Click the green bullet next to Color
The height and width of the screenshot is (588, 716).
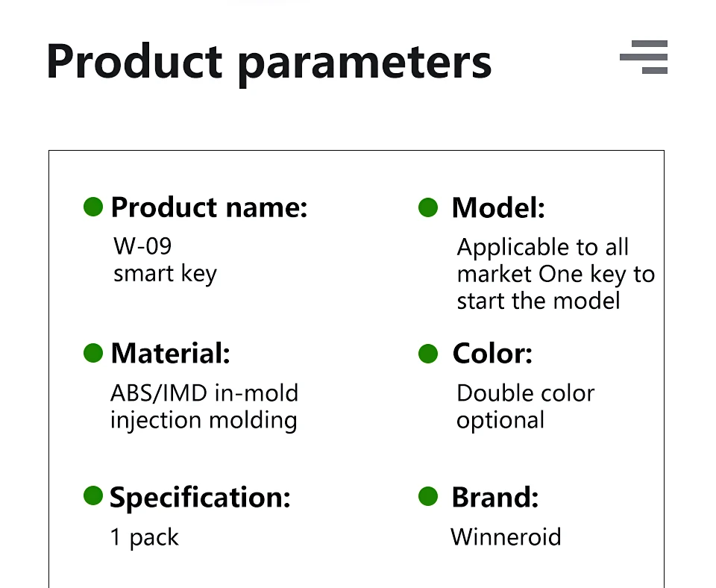click(428, 354)
